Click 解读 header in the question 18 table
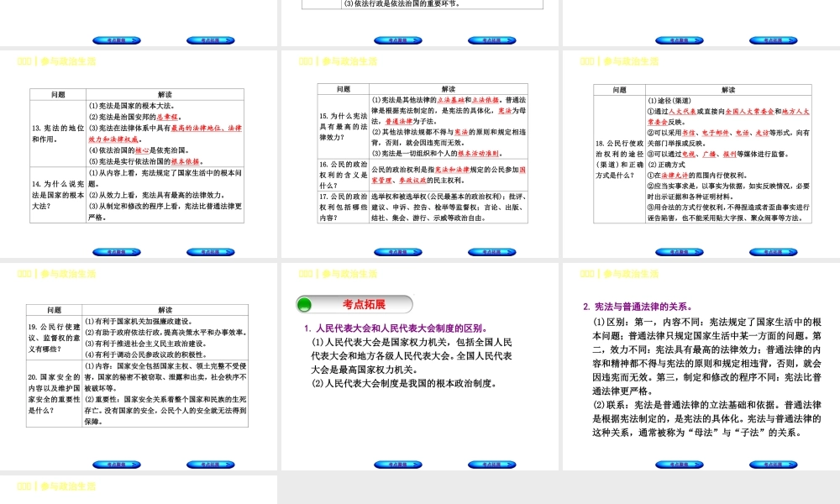This screenshot has height=504, width=840. click(x=728, y=90)
